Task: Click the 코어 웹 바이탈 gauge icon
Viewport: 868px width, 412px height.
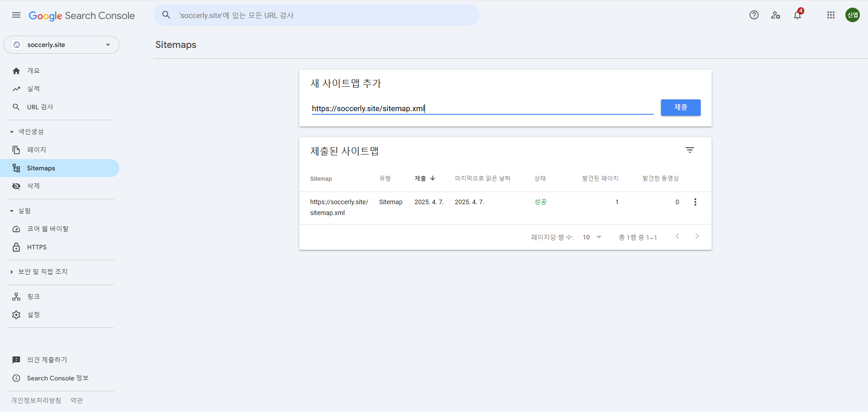Action: point(16,229)
